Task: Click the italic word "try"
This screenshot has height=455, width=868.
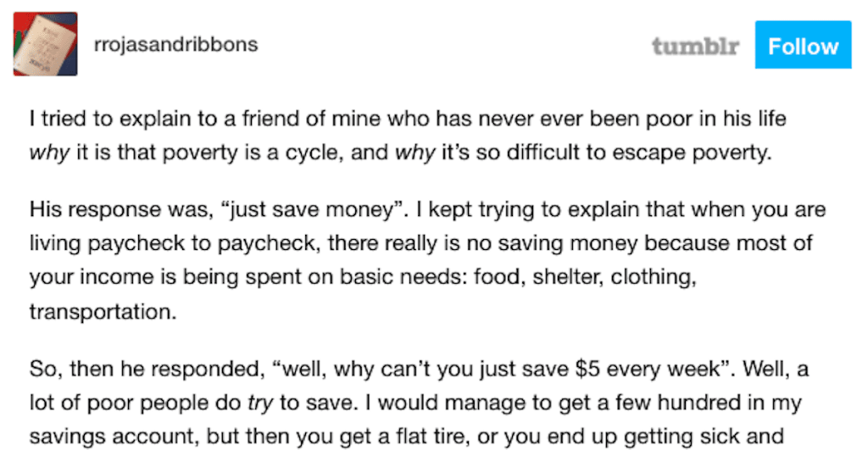Action: coord(260,403)
